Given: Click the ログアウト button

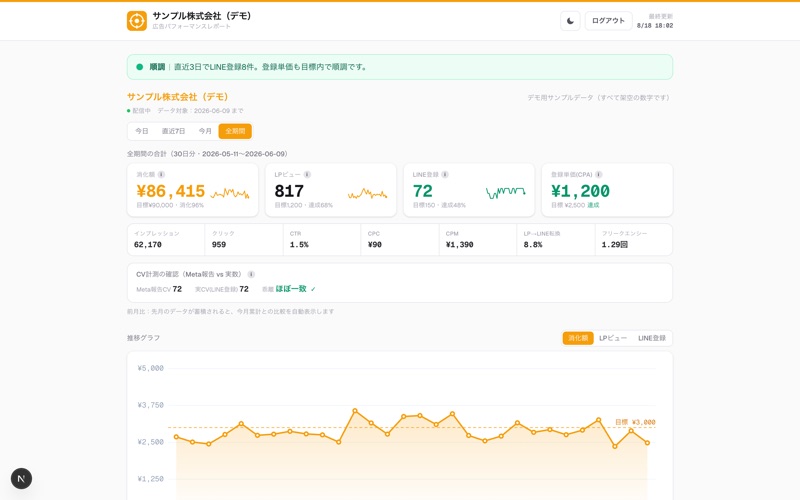Looking at the screenshot, I should (x=608, y=21).
